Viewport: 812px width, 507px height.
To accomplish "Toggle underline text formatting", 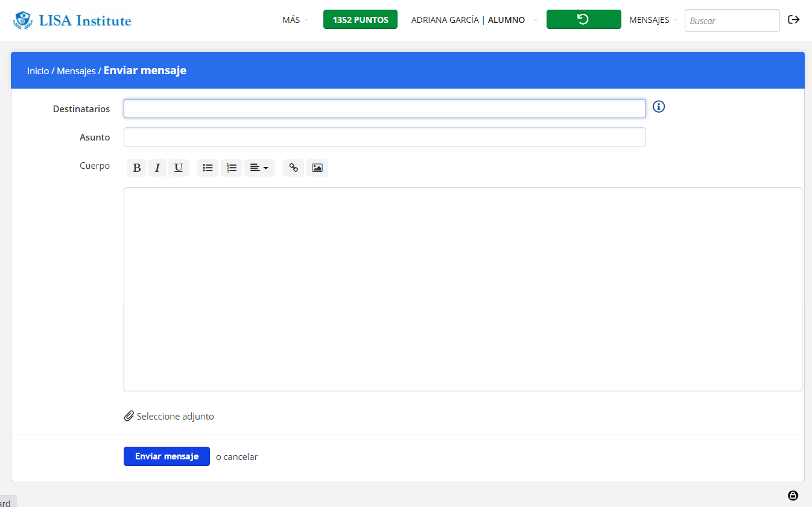I will click(x=178, y=168).
